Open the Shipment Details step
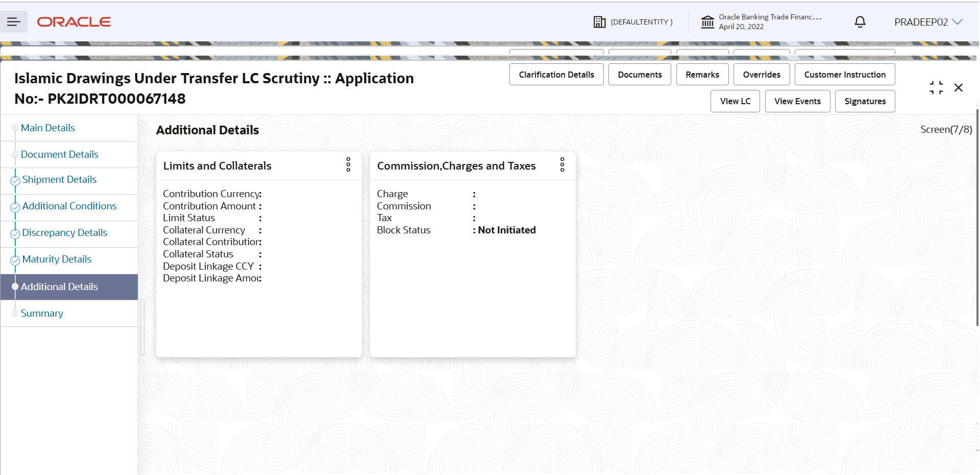This screenshot has height=475, width=980. 59,179
